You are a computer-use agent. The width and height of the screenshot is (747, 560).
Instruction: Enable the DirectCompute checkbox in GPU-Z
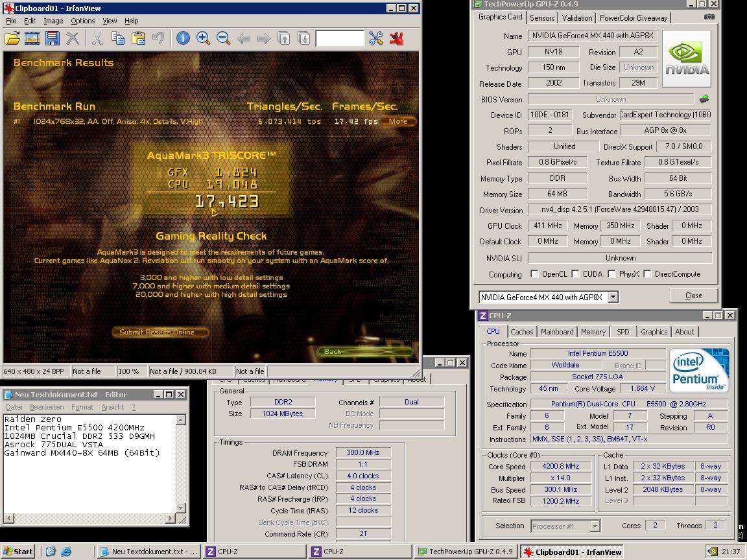647,274
